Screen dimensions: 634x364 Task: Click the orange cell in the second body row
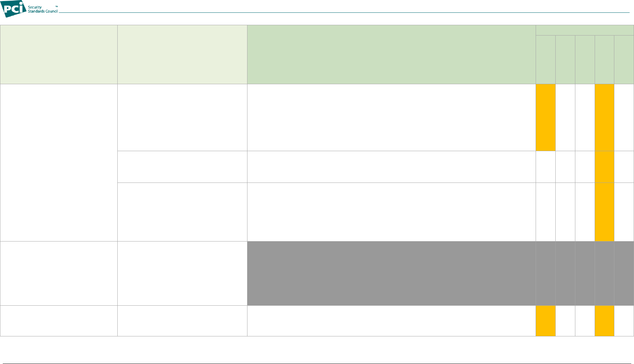pyautogui.click(x=604, y=167)
